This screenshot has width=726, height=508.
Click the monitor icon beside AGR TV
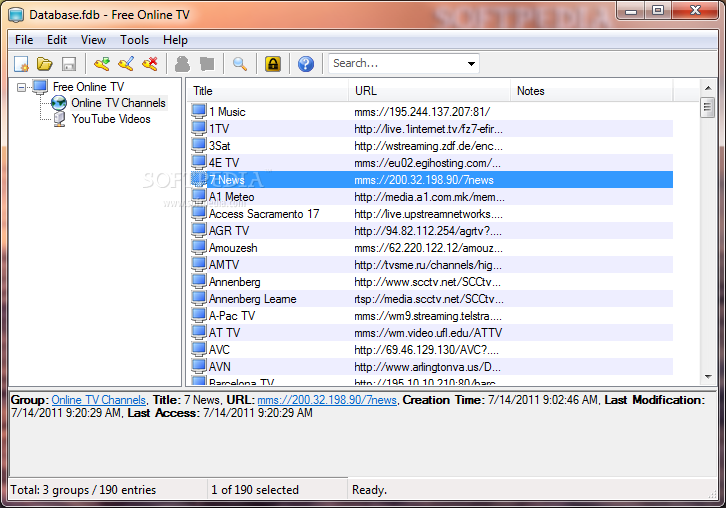point(199,230)
